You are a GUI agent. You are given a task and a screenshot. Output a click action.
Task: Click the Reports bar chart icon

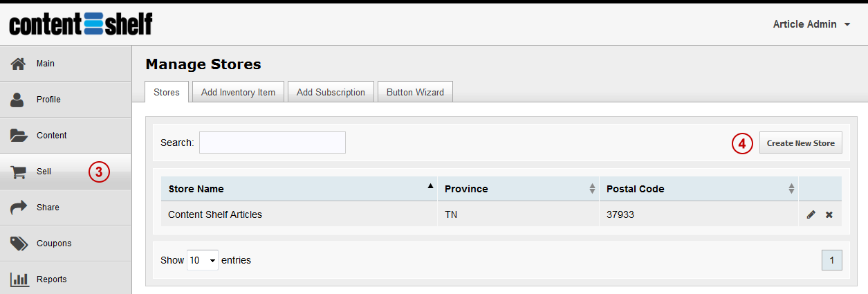(x=19, y=279)
